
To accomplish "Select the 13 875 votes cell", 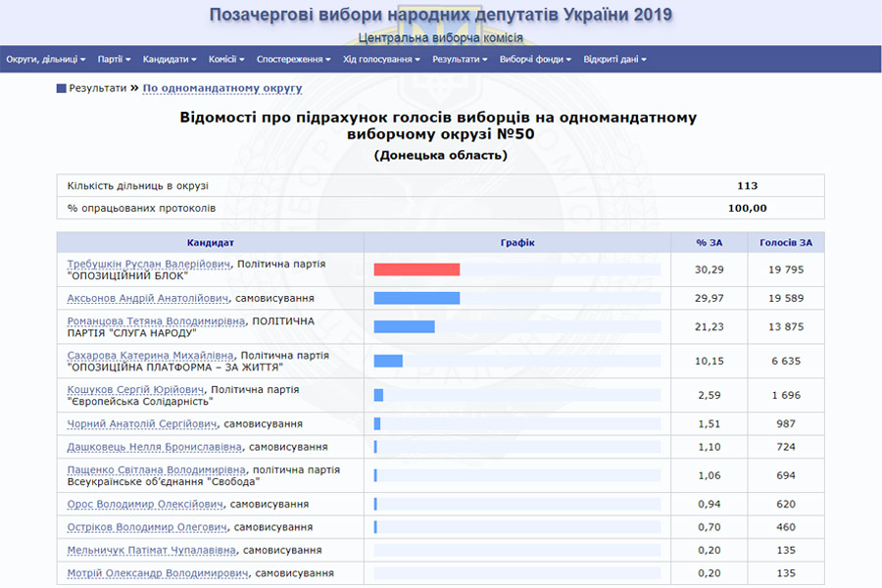I will [x=786, y=327].
